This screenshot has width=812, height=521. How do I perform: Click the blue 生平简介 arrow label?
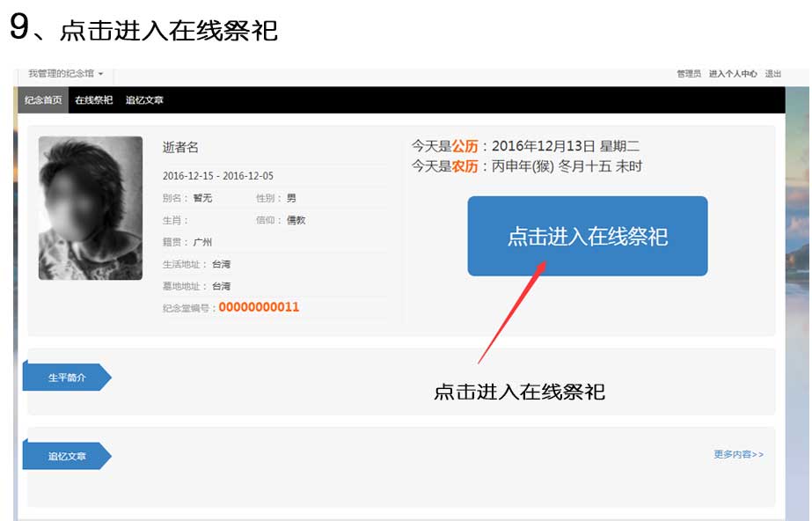coord(67,378)
